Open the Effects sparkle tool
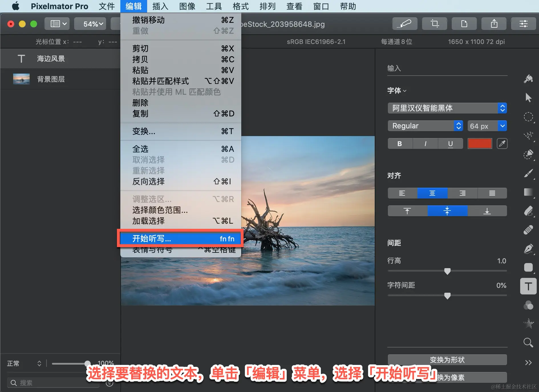Image resolution: width=539 pixels, height=392 pixels. pos(528,324)
